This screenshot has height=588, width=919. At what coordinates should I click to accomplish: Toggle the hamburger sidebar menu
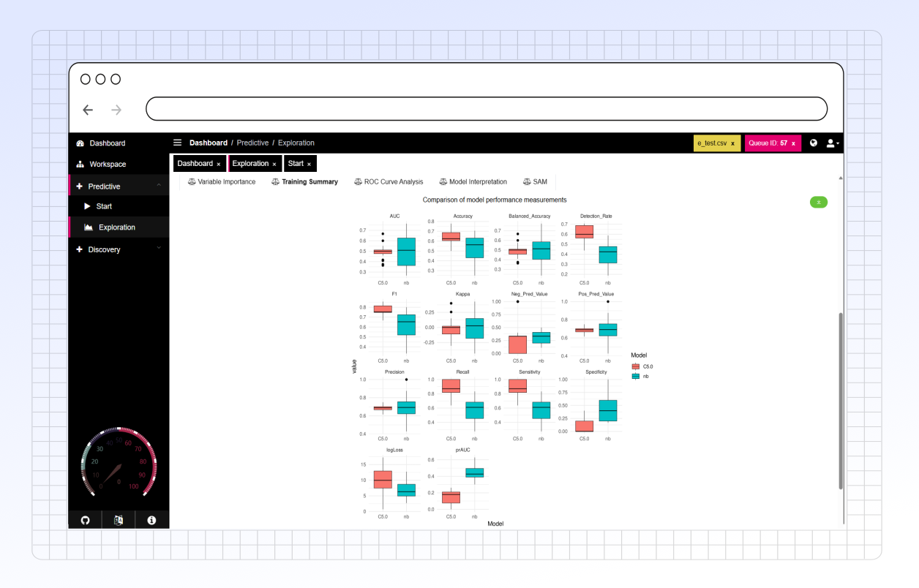tap(177, 143)
